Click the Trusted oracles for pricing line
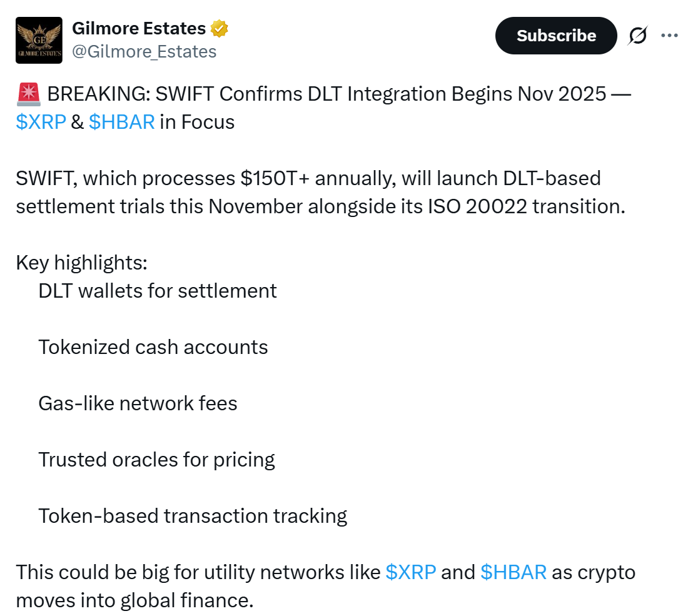693x616 pixels. click(x=156, y=460)
